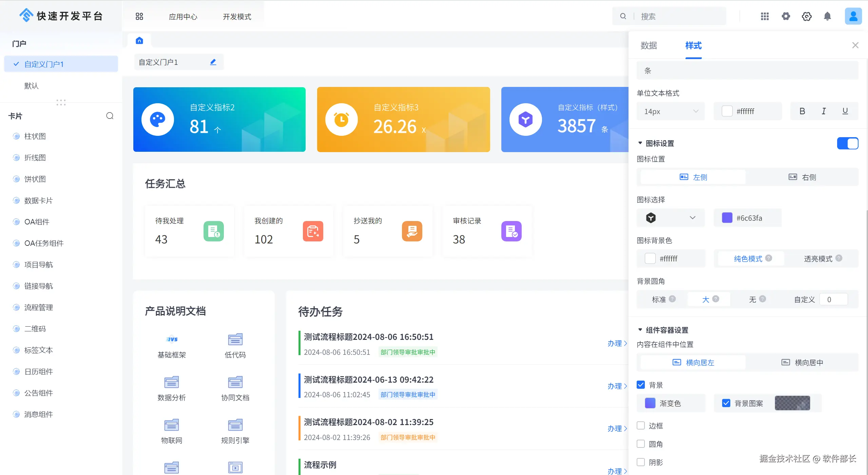Turn off the 图标设置 switch

pyautogui.click(x=847, y=143)
